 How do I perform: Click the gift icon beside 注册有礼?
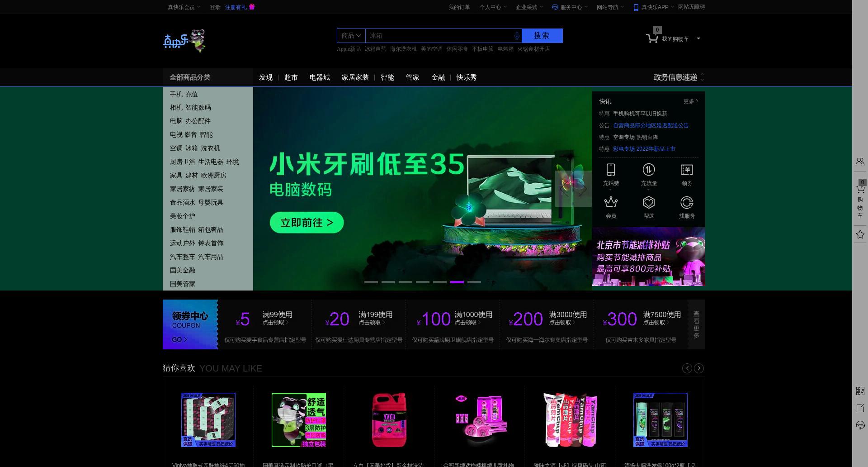pos(252,7)
